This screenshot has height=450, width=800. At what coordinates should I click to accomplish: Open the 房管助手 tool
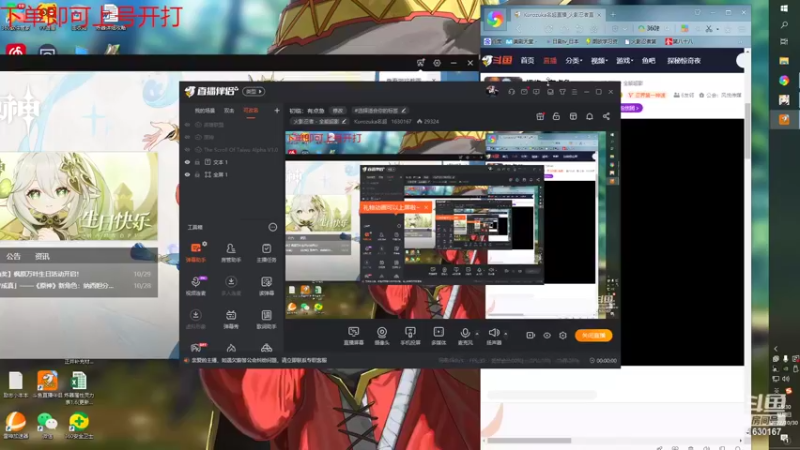[231, 253]
